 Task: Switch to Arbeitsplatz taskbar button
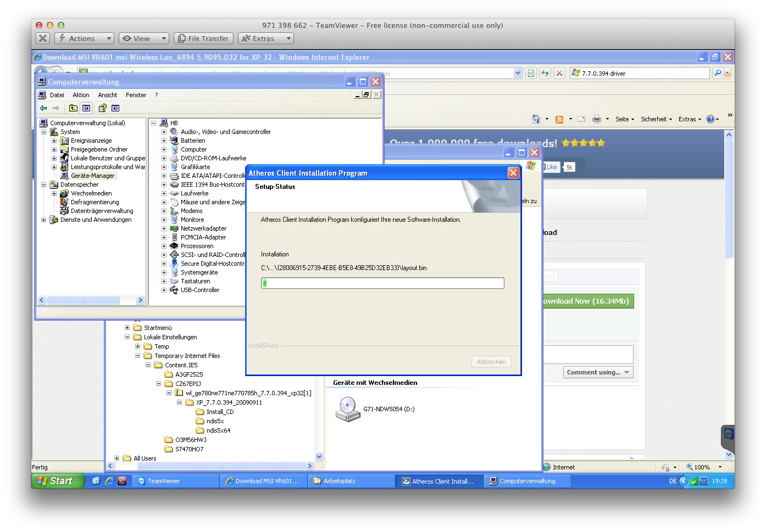click(x=351, y=481)
